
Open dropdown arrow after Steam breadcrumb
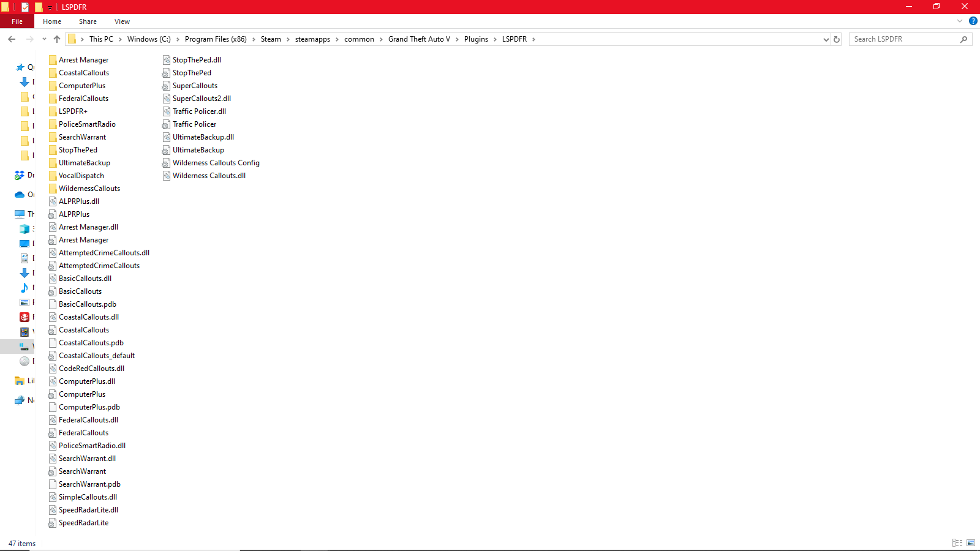pyautogui.click(x=288, y=39)
